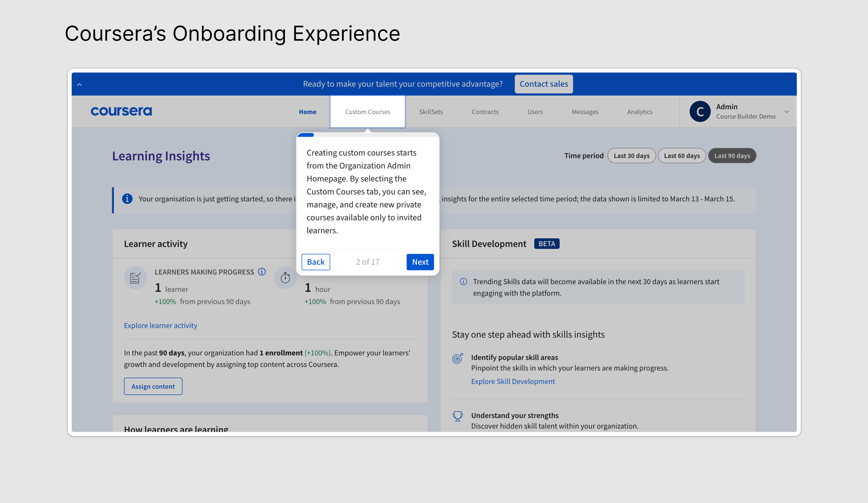Open the Explore learner activity link
The image size is (868, 503).
(x=160, y=325)
